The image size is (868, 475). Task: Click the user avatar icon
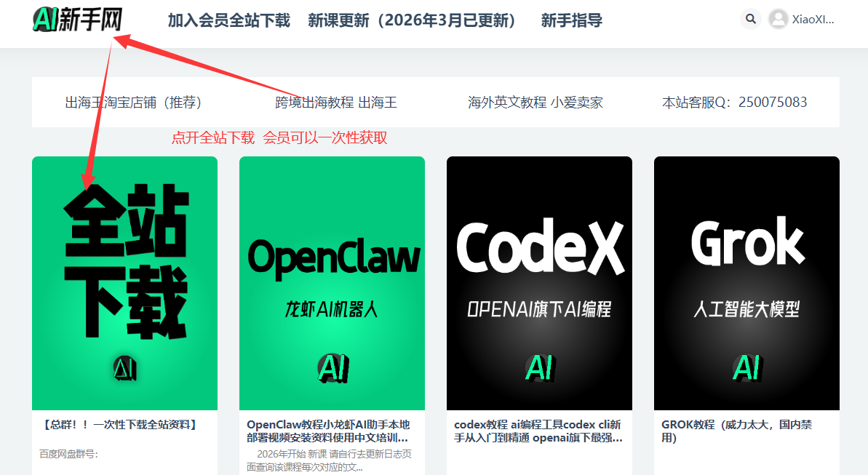pyautogui.click(x=778, y=19)
